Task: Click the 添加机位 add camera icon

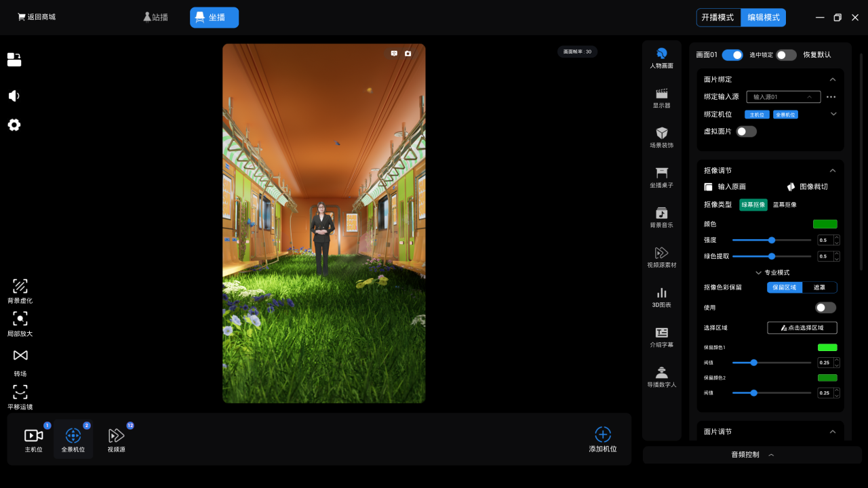Action: click(x=603, y=434)
